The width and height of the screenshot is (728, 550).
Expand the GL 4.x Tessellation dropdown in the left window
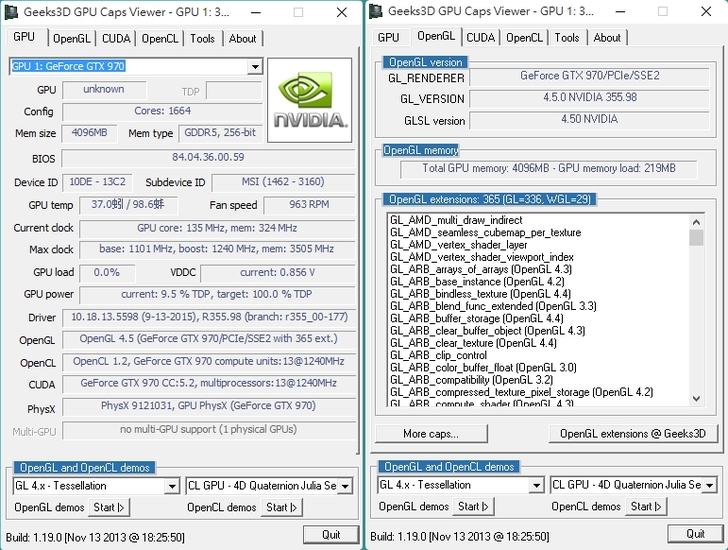coord(96,486)
